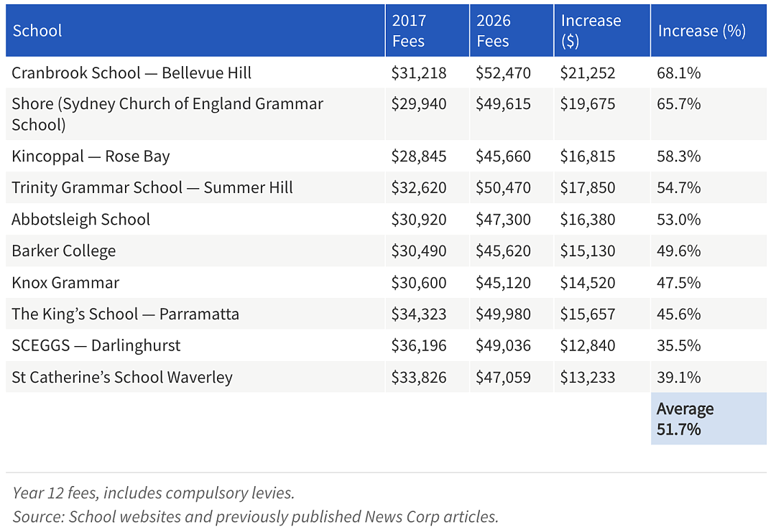Select Kincoppal — Rose Bay name
The image size is (776, 532).
91,157
